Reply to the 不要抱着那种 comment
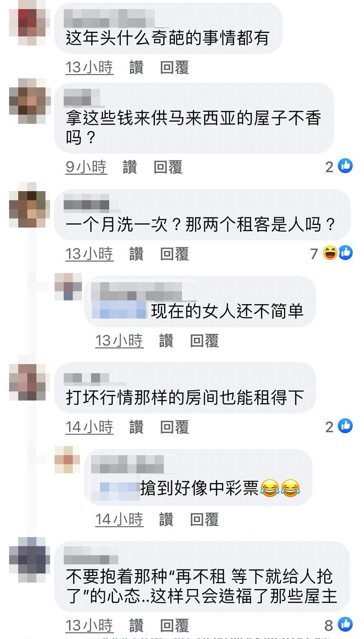 click(174, 625)
